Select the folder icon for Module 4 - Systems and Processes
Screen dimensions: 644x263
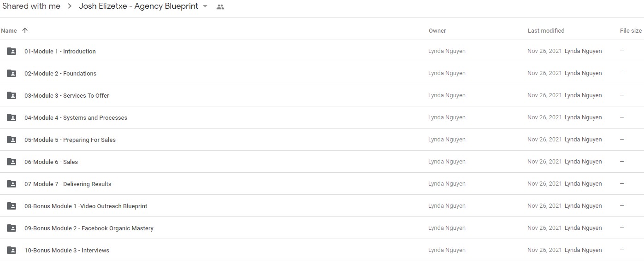[x=12, y=117]
